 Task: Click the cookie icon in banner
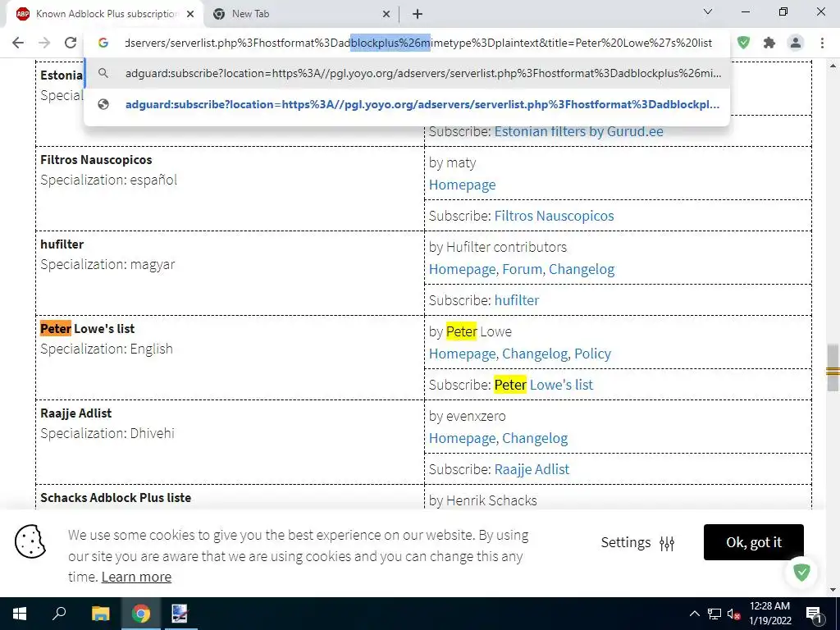(30, 541)
